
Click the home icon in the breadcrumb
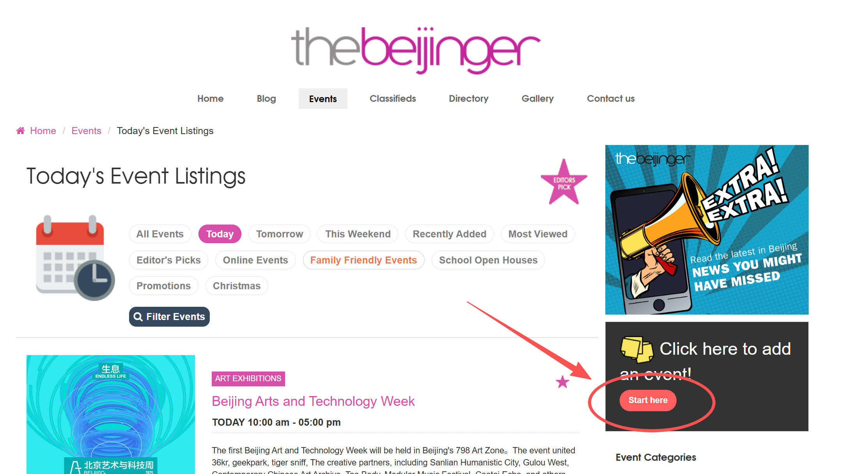[20, 131]
